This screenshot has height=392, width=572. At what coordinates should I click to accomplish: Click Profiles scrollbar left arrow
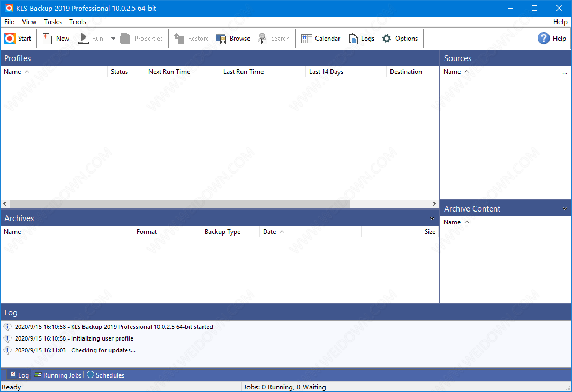[5, 204]
